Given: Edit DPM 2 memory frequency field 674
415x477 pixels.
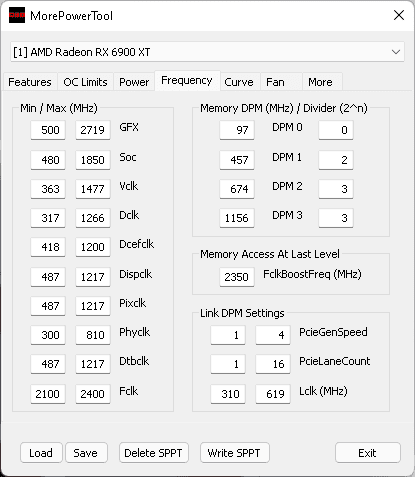Looking at the screenshot, I should point(237,189).
